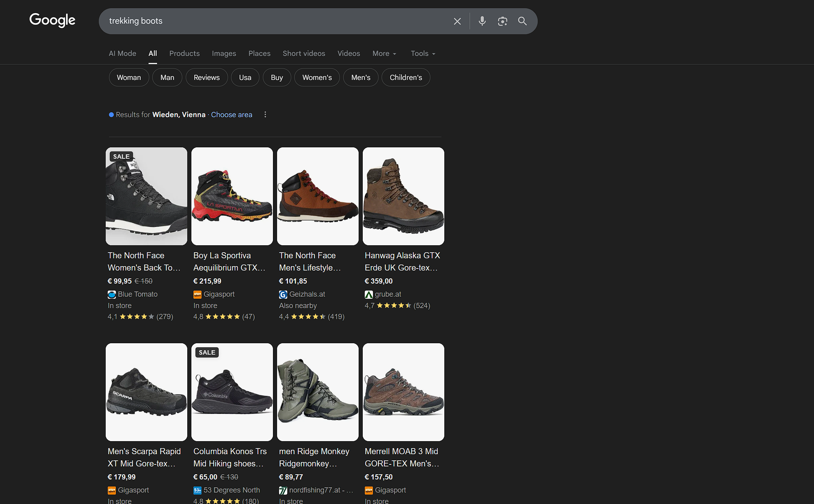
Task: Open Hanwag Alaska GTX product image
Action: (x=403, y=196)
